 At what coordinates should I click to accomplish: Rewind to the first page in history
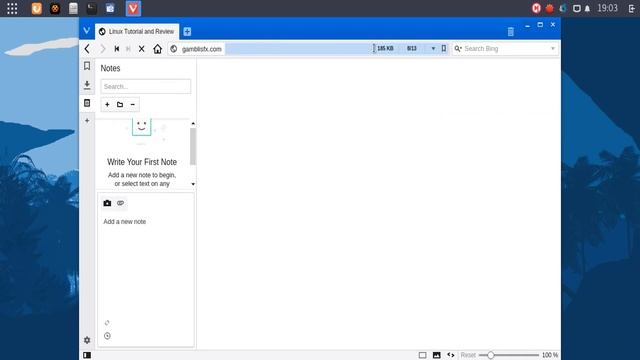coord(117,49)
